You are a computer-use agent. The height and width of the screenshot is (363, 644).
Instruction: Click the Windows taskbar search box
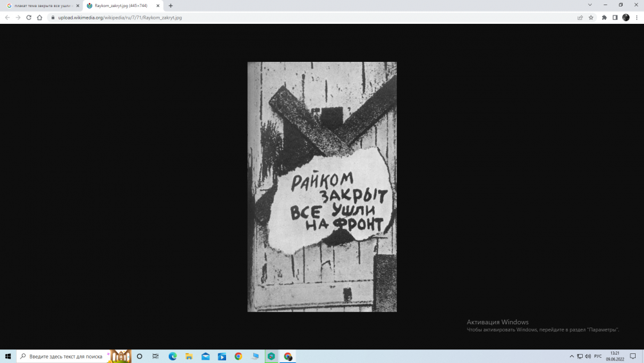(x=74, y=357)
